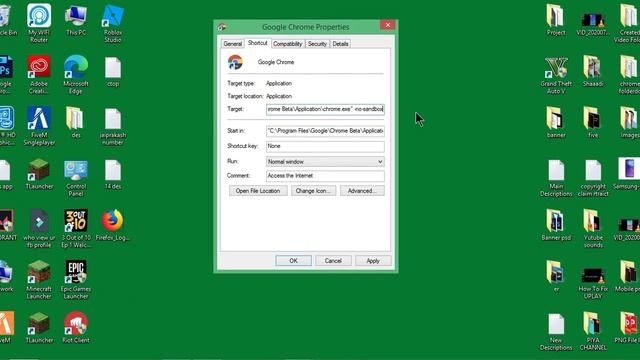This screenshot has width=640, height=360.
Task: Switch to the Details tab
Action: 340,44
